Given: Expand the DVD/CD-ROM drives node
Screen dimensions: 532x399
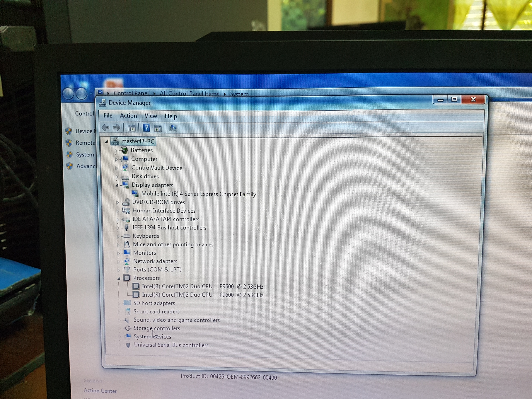Looking at the screenshot, I should 117,202.
